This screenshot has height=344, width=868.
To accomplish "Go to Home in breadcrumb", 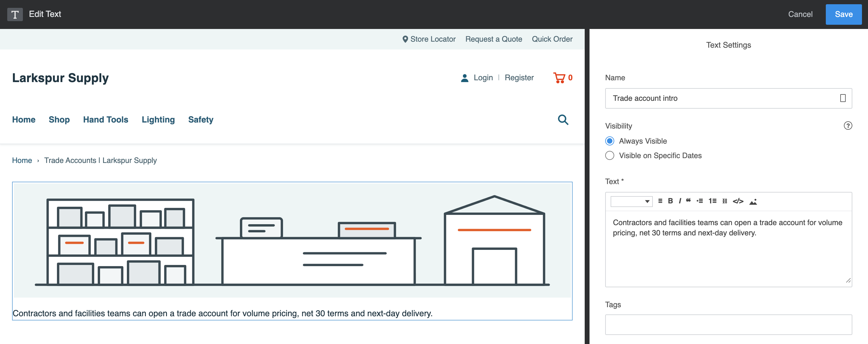I will click(22, 161).
